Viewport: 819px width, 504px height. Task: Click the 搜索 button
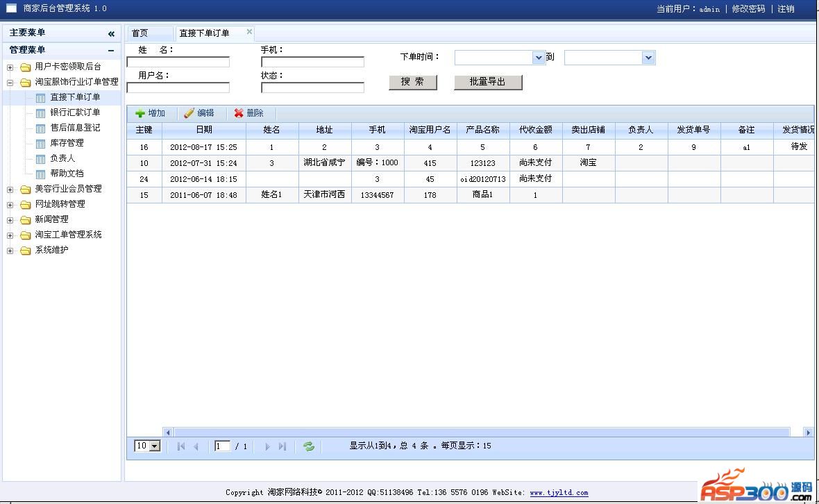(413, 82)
